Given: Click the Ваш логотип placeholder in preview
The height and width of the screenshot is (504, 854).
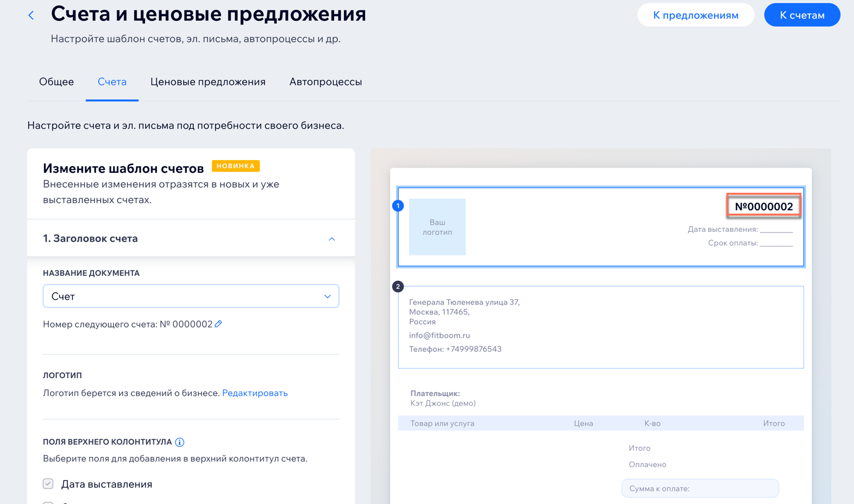Looking at the screenshot, I should click(x=437, y=227).
